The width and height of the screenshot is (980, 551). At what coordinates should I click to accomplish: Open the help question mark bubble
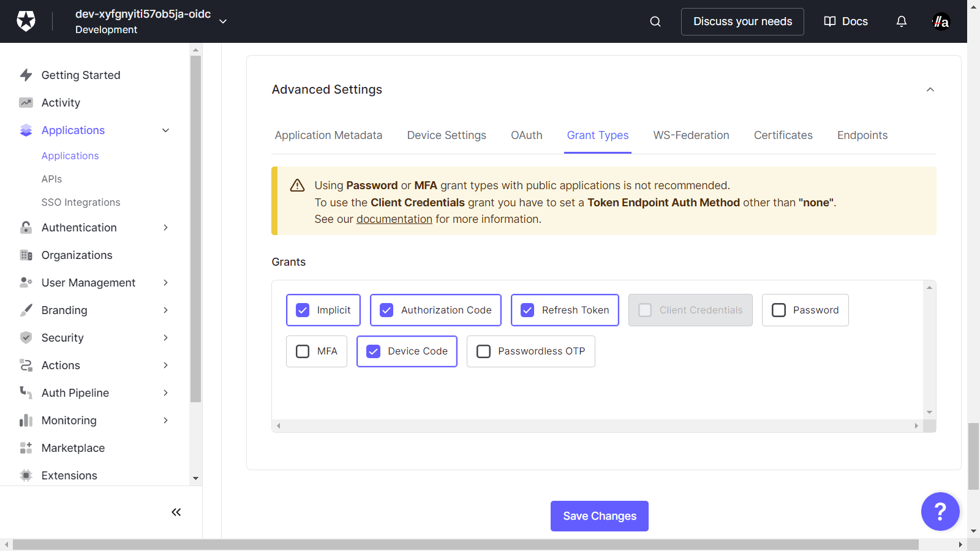point(940,511)
